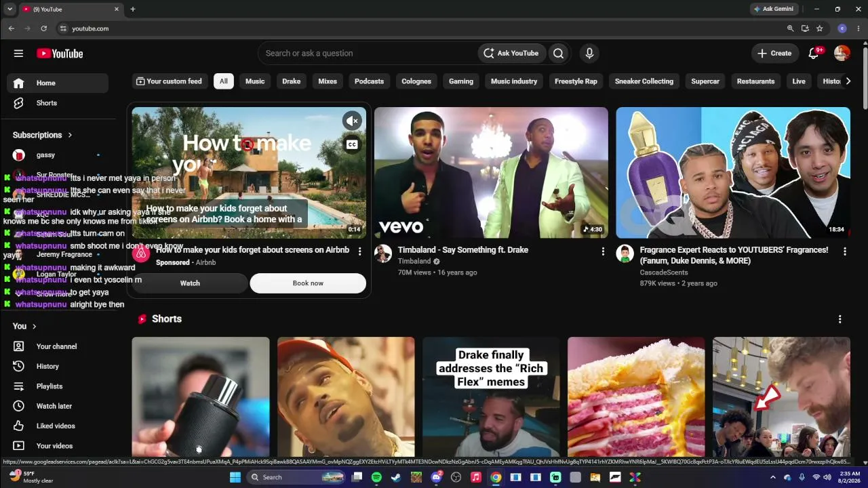
Task: Open a new browser tab
Action: (x=132, y=9)
